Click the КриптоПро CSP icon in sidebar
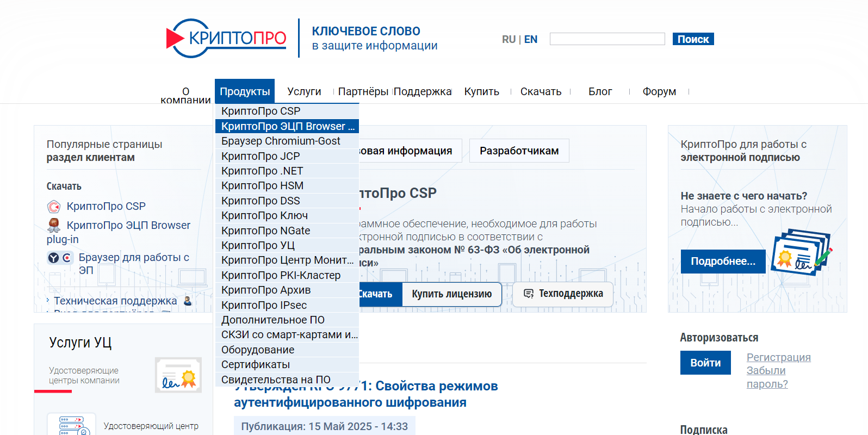This screenshot has width=868, height=435. click(54, 207)
